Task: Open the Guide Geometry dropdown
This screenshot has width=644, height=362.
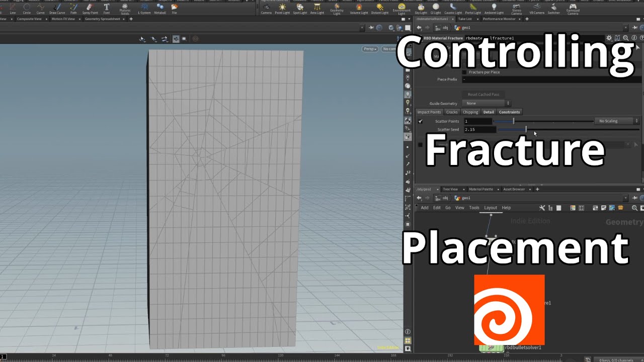Action: [486, 103]
